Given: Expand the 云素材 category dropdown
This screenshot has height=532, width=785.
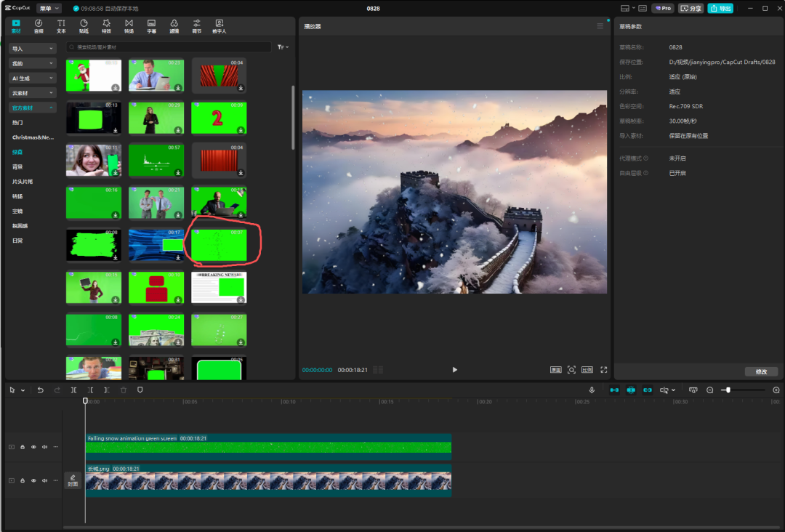Looking at the screenshot, I should click(33, 93).
